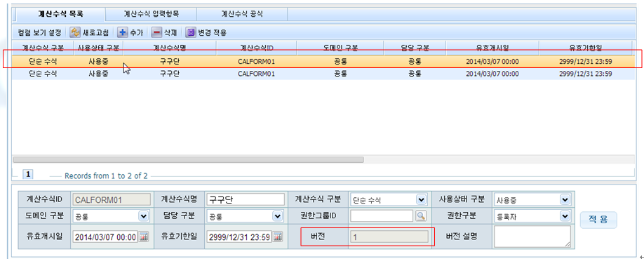This screenshot has width=644, height=259.
Task: Switch to the 계산수식 입력항목 tab
Action: (x=151, y=14)
